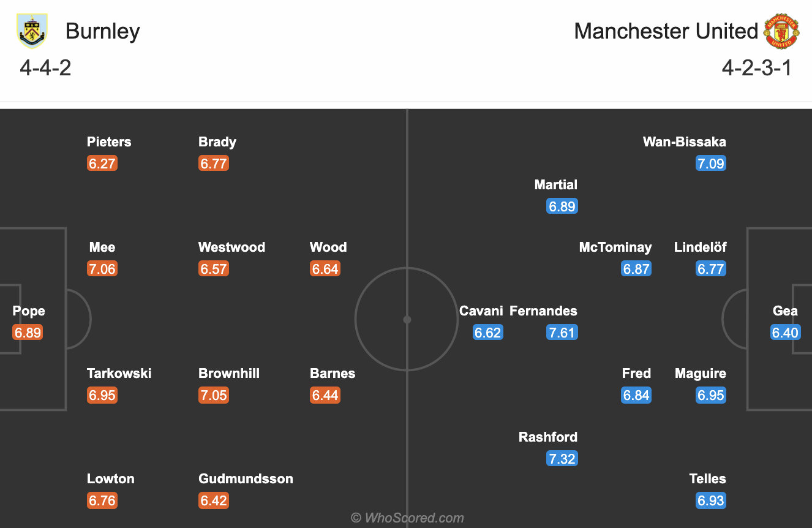Select Fernandes' 7.61 rating badge
Screen dimensions: 812x528
tap(562, 333)
